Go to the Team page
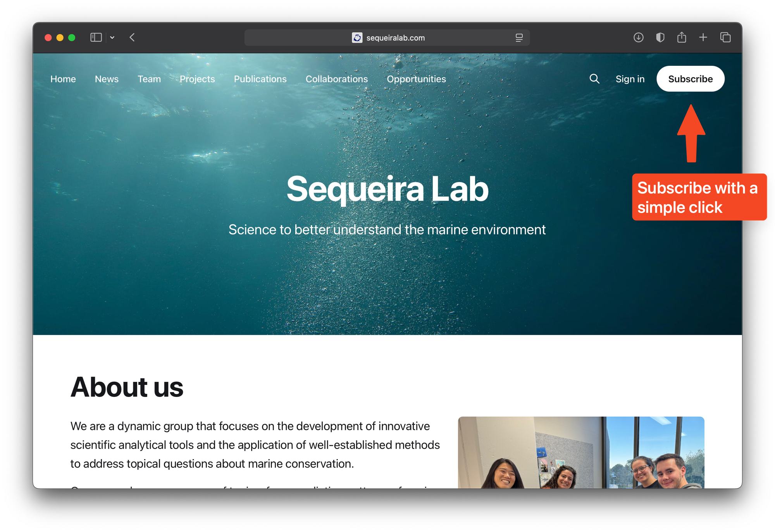 pyautogui.click(x=149, y=79)
